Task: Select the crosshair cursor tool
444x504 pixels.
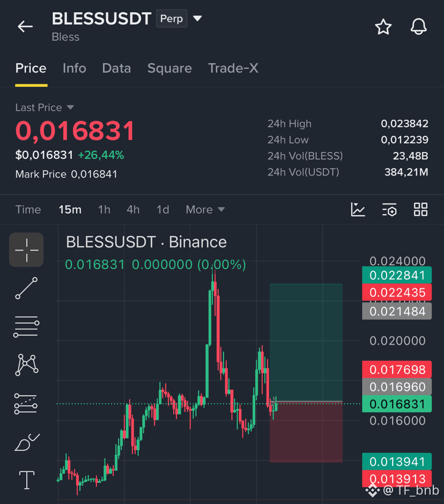Action: click(x=26, y=250)
